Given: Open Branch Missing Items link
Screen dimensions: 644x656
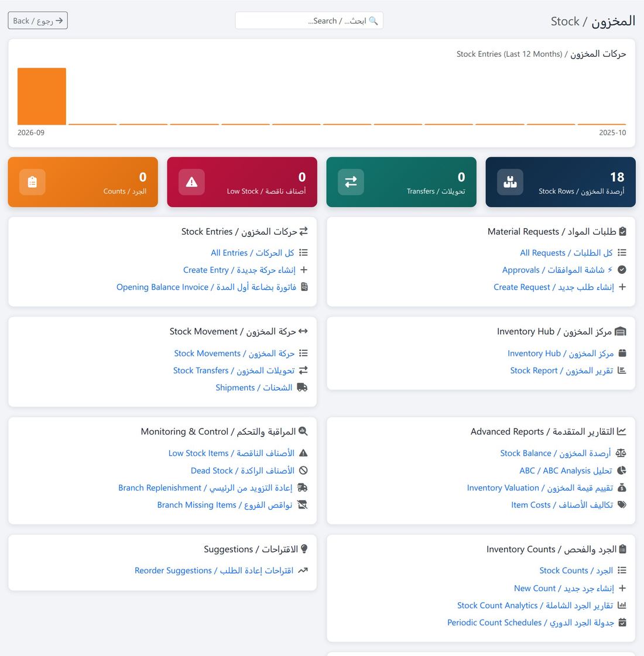Looking at the screenshot, I should click(225, 505).
